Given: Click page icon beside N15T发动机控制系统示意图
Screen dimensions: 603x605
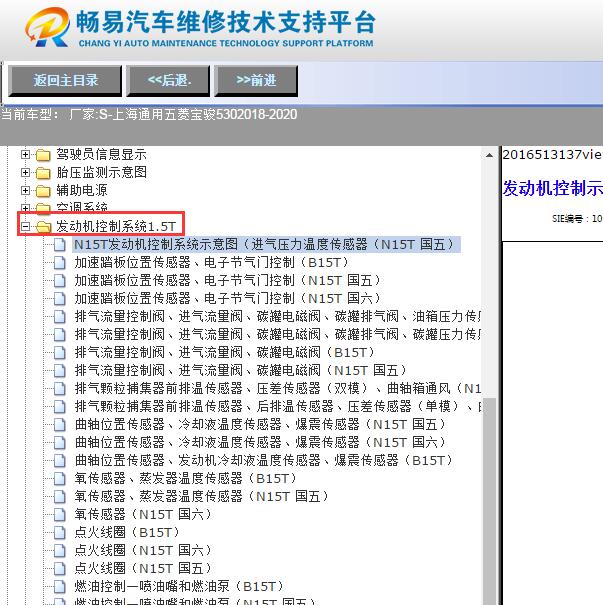Looking at the screenshot, I should 59,245.
